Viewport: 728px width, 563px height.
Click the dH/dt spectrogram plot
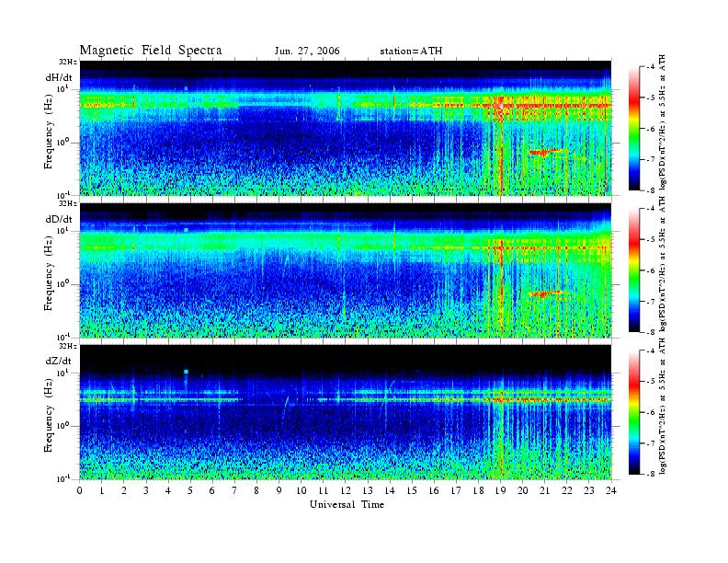coord(346,128)
